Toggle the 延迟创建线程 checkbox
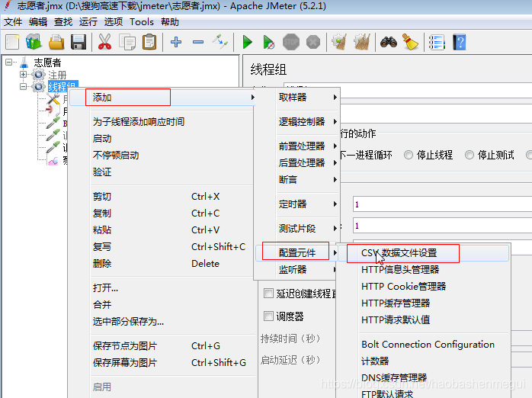The image size is (532, 398). tap(268, 293)
